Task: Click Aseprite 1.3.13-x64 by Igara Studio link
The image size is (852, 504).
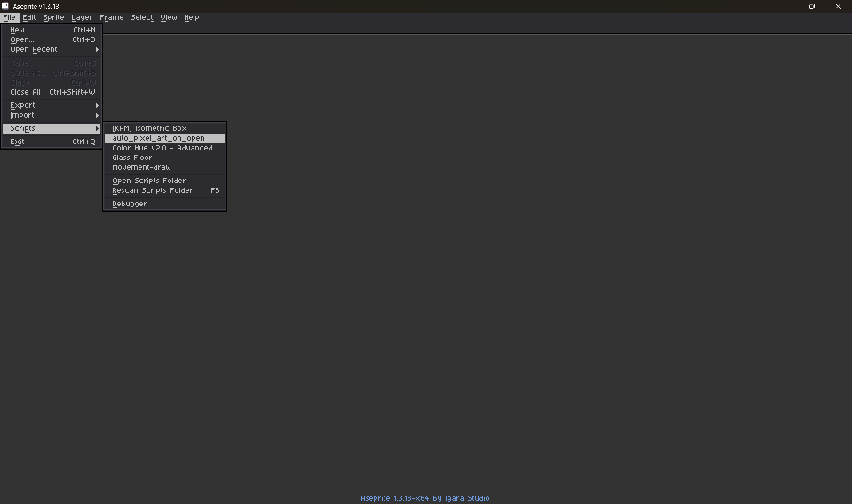Action: pyautogui.click(x=425, y=498)
